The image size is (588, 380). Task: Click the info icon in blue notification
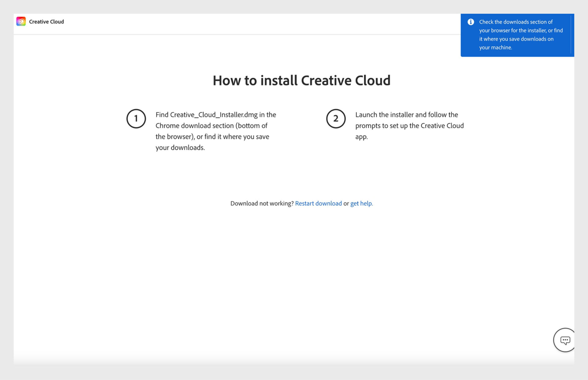click(x=471, y=22)
